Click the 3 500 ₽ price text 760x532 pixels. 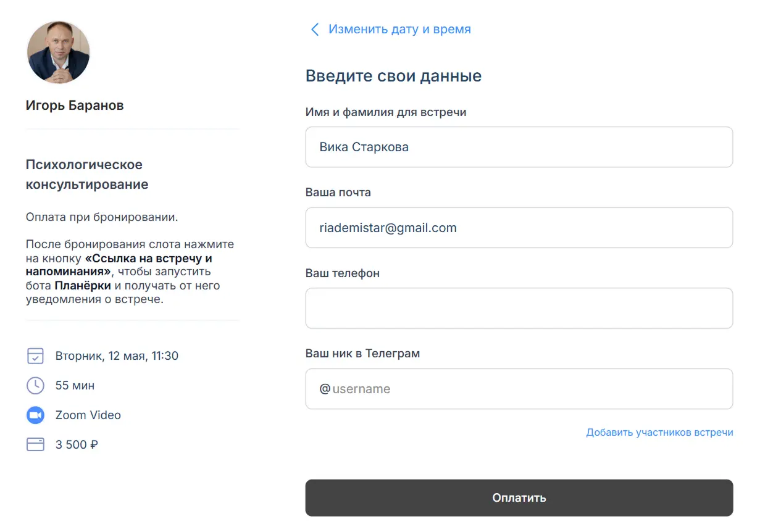coord(77,445)
